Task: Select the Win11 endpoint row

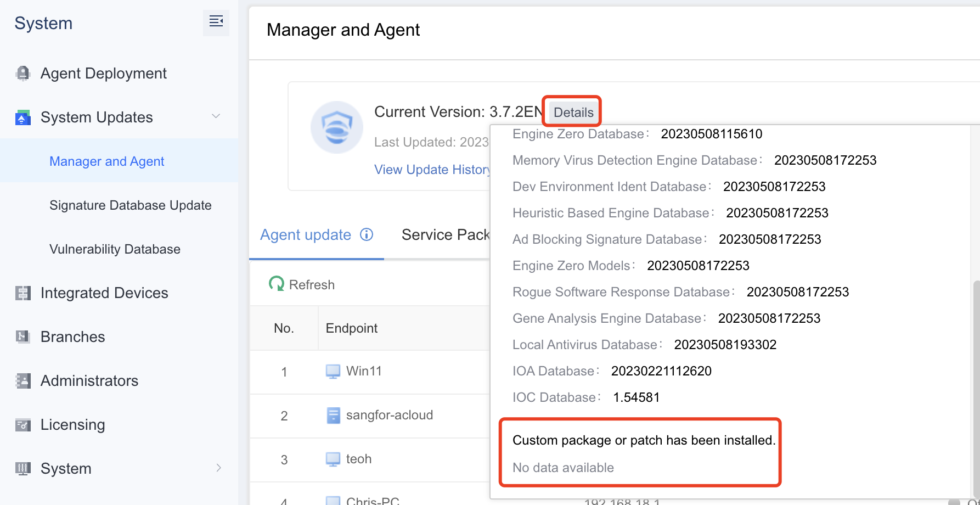Action: point(364,372)
